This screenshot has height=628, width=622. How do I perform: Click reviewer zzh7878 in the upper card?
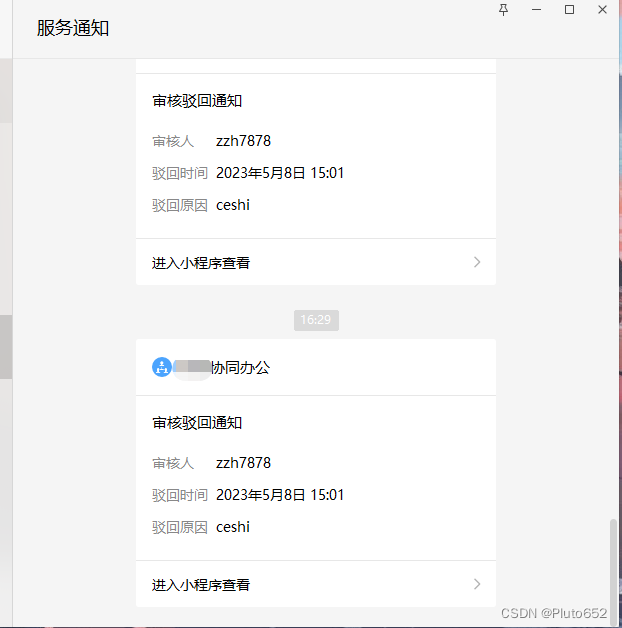(x=244, y=141)
